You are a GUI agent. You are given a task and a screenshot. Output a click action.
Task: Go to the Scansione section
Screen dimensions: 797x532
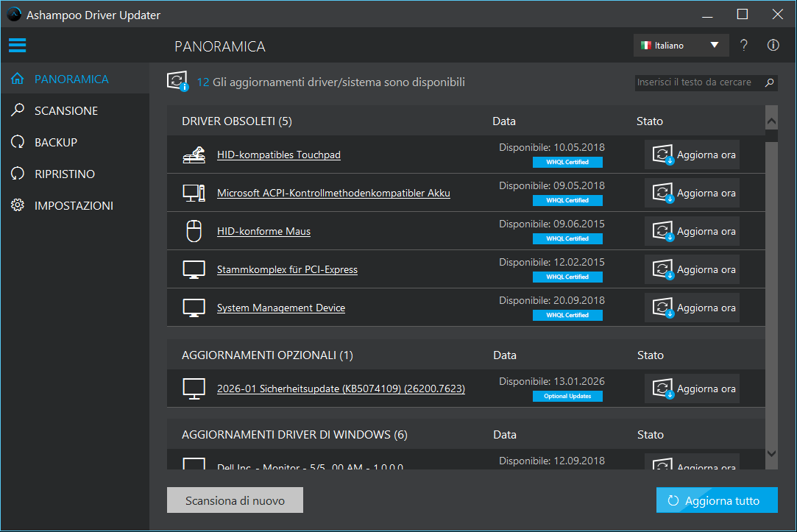(65, 110)
